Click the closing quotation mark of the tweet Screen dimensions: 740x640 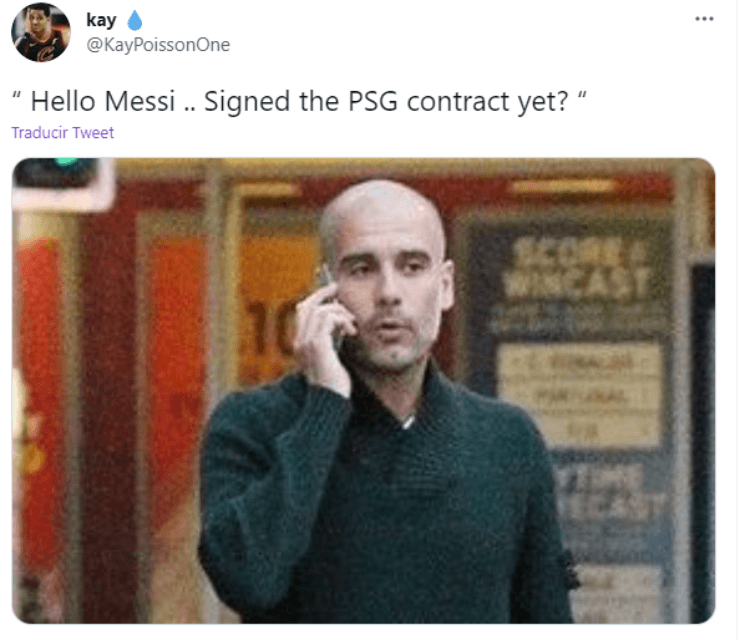coord(582,96)
